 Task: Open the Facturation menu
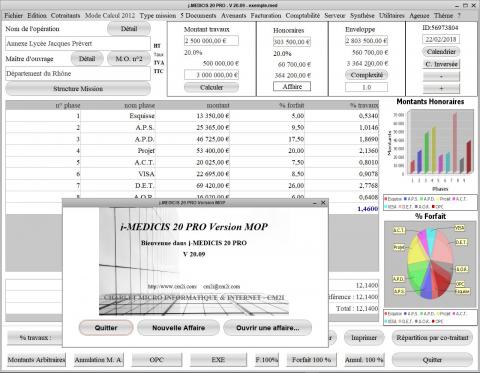tap(266, 16)
